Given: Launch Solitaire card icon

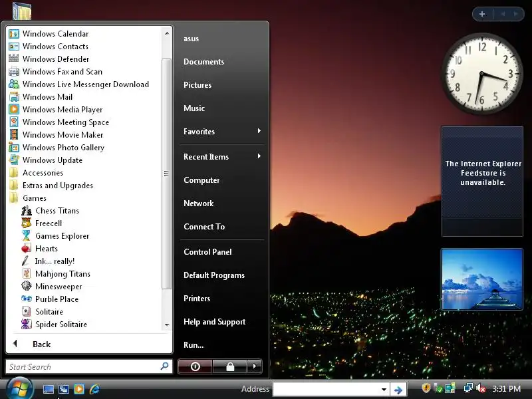Looking at the screenshot, I should point(27,312).
